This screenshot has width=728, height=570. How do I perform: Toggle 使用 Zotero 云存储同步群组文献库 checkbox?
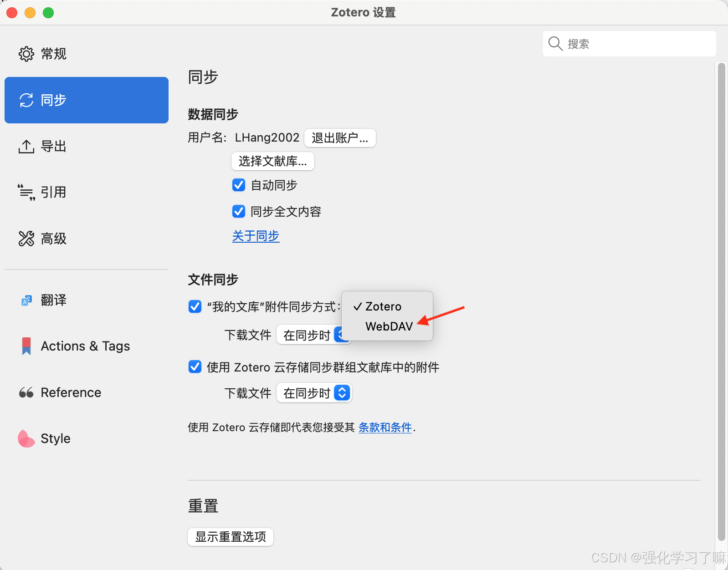(195, 366)
